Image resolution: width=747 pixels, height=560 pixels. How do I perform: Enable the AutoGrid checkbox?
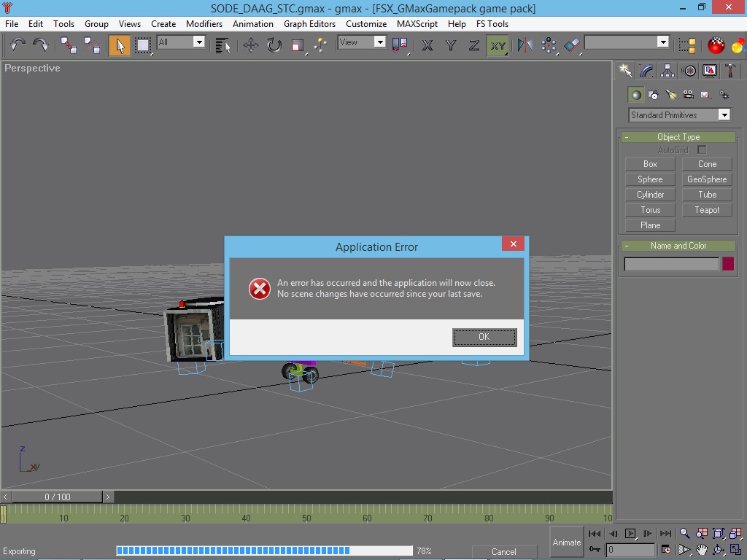pos(702,150)
